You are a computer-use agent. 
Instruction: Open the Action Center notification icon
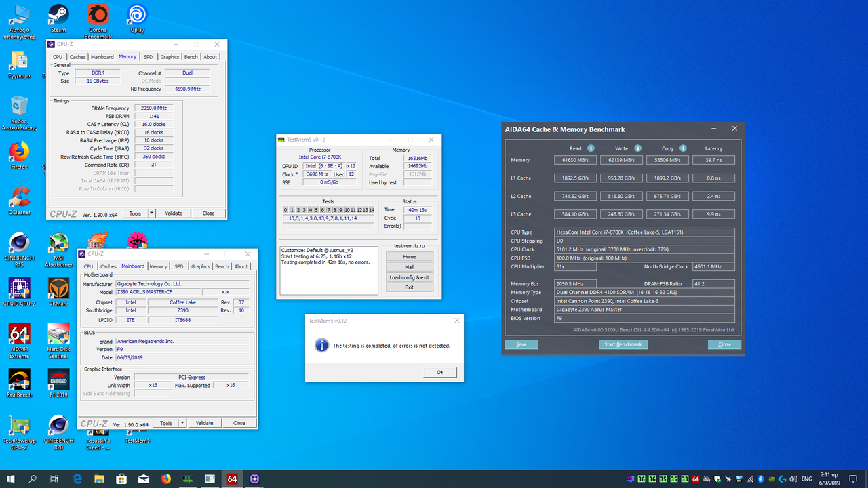coord(853,479)
